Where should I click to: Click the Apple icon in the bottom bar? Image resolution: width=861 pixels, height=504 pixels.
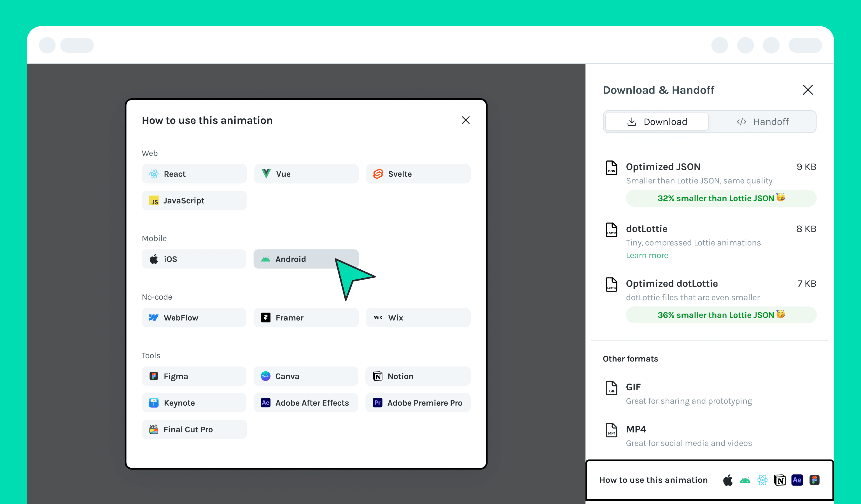(728, 480)
